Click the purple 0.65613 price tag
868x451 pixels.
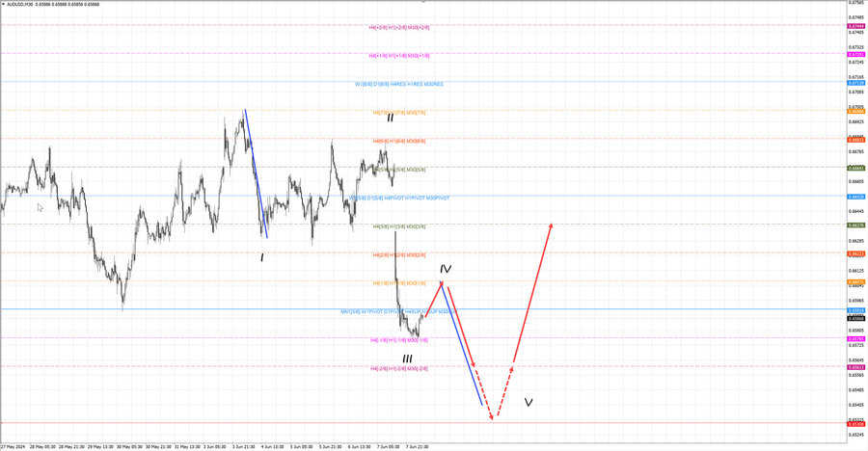(856, 367)
